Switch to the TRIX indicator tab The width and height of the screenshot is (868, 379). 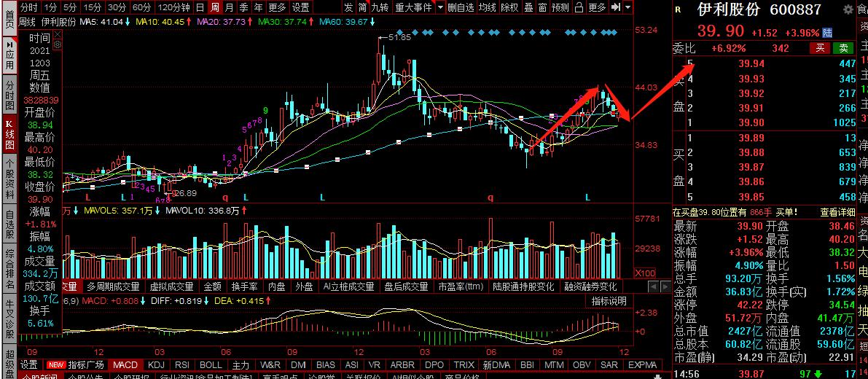pos(464,364)
